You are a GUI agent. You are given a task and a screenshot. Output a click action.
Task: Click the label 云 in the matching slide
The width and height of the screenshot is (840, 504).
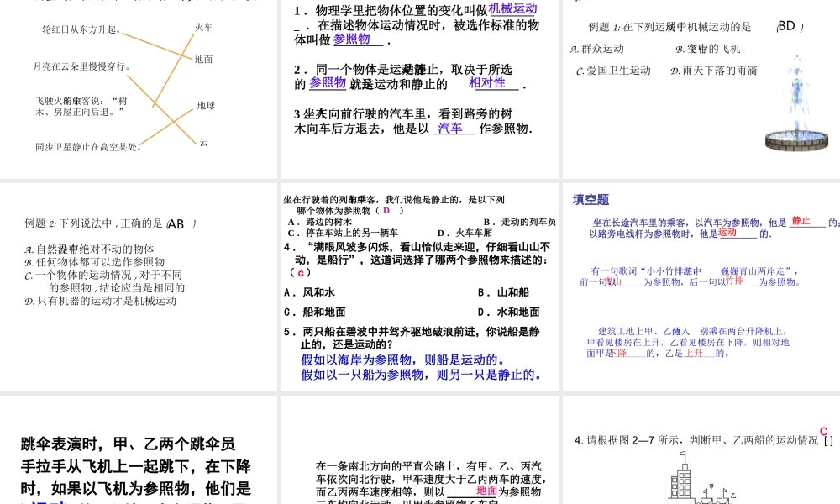click(x=203, y=142)
